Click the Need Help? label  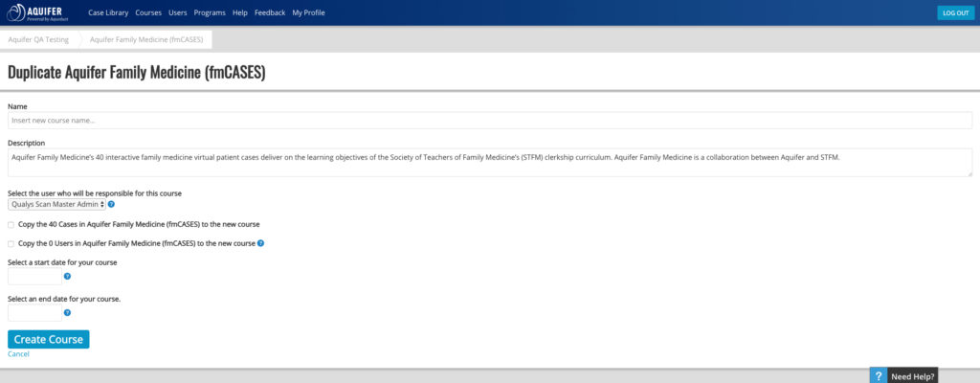[x=912, y=376]
